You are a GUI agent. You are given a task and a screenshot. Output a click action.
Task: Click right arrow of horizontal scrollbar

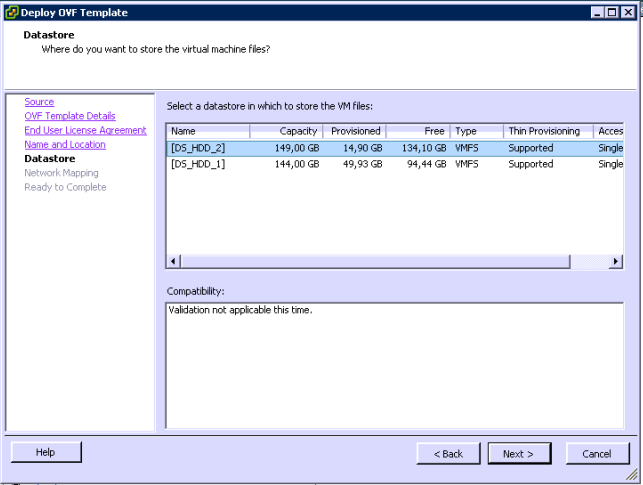click(x=616, y=261)
